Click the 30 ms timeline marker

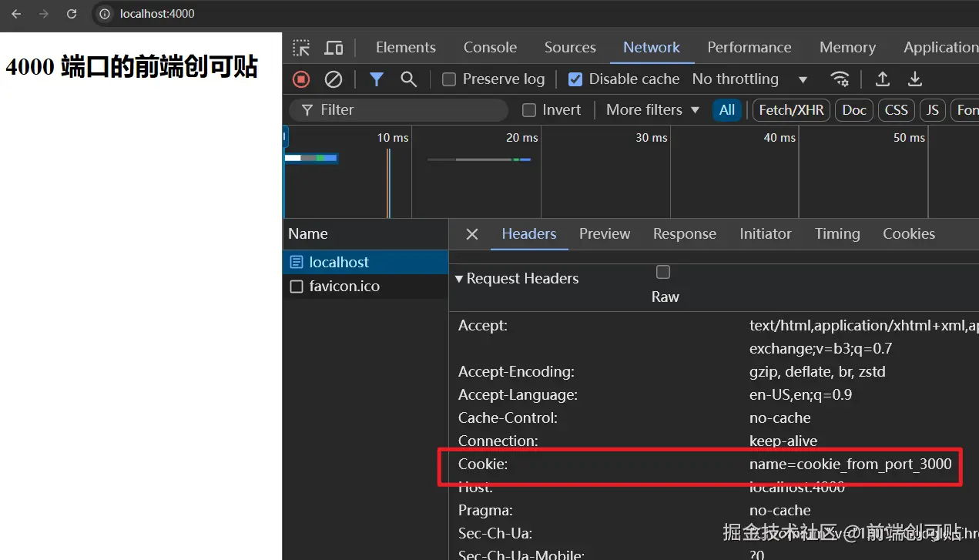tap(652, 138)
